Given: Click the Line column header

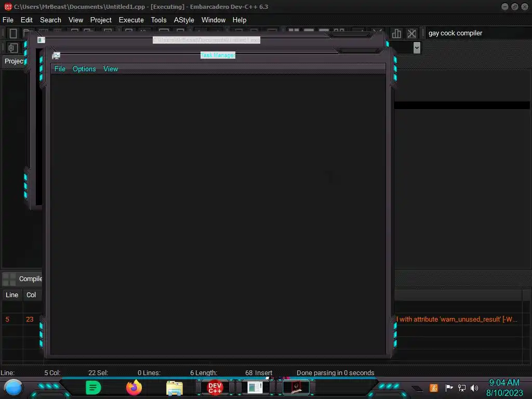Looking at the screenshot, I should tap(12, 295).
